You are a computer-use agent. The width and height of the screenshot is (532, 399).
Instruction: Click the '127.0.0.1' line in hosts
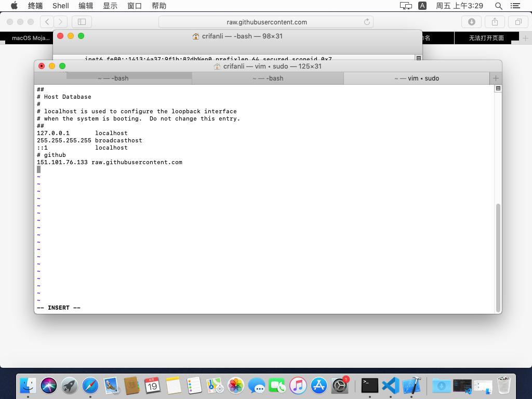click(x=82, y=133)
